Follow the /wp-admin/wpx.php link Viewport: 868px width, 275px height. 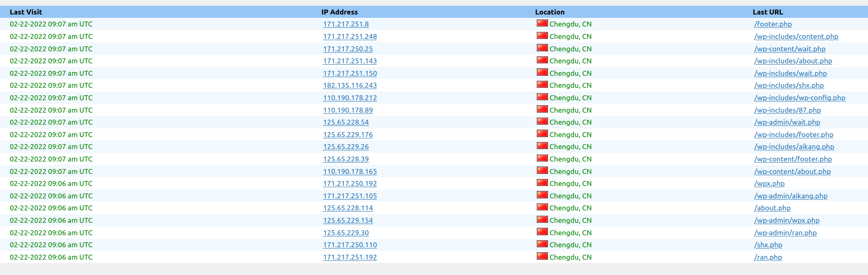point(787,220)
